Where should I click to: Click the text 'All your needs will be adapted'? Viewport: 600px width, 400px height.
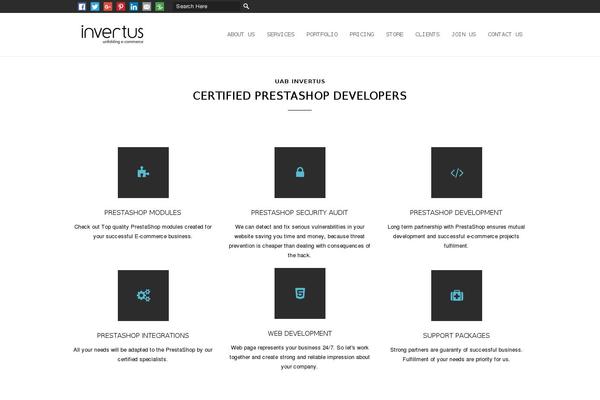click(110, 349)
